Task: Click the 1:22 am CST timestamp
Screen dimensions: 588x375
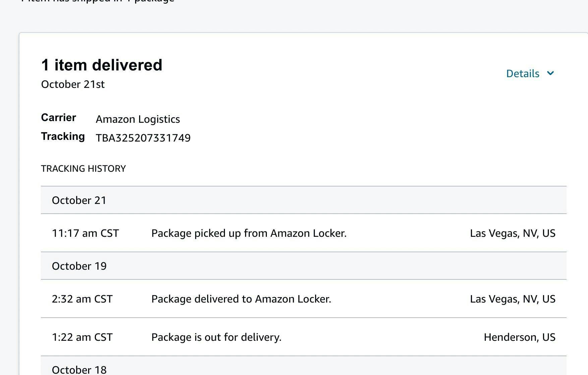Action: [x=82, y=337]
